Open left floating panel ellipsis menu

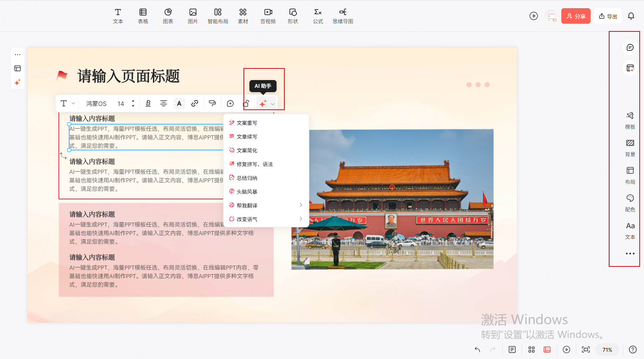[18, 55]
